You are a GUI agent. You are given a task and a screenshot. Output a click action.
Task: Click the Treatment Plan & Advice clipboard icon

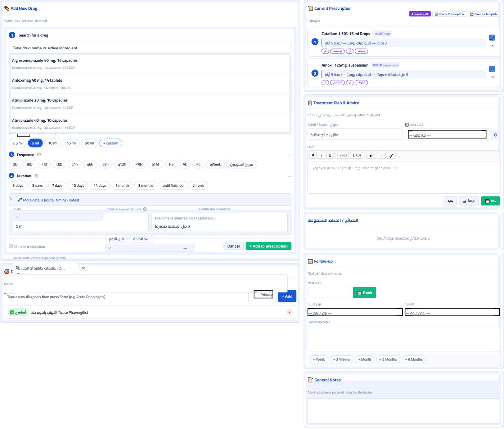(310, 103)
